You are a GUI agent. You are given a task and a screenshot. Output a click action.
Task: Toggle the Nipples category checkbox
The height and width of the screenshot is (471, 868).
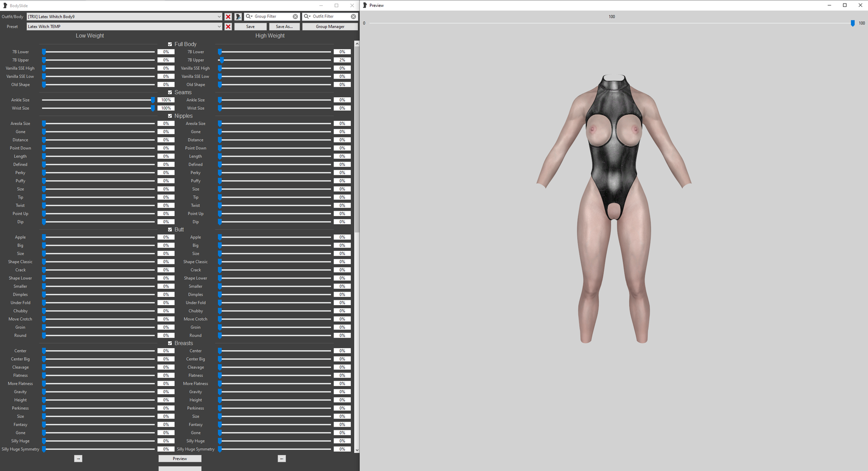point(170,116)
